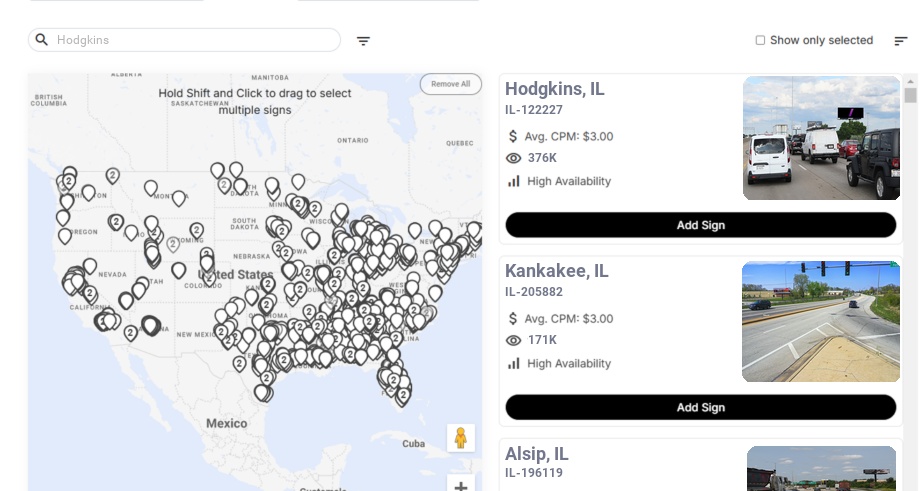Add the Hodgkins, IL sign
The image size is (920, 491).
coord(700,225)
